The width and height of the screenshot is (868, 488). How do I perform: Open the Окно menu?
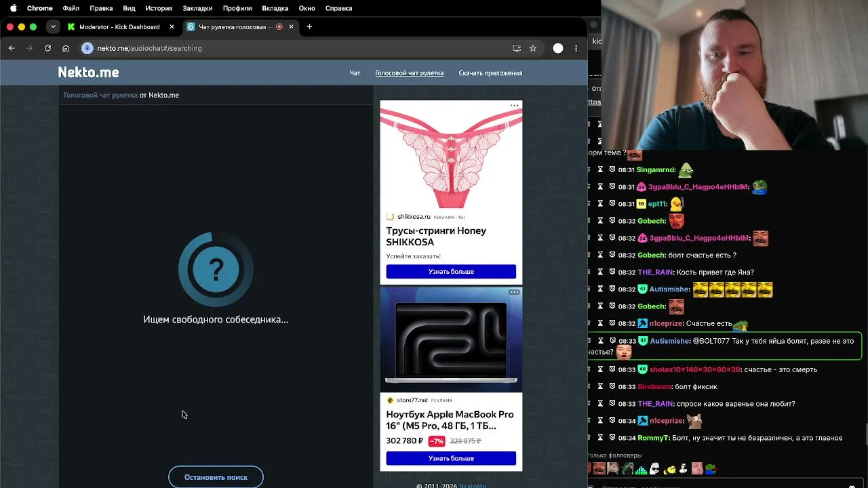307,8
